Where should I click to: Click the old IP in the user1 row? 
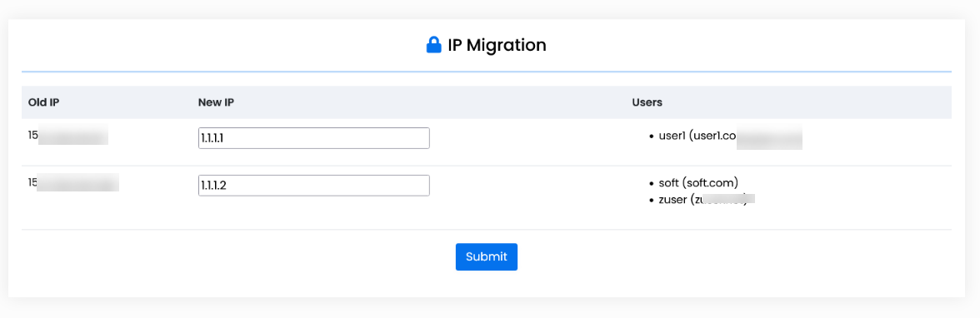coord(68,134)
